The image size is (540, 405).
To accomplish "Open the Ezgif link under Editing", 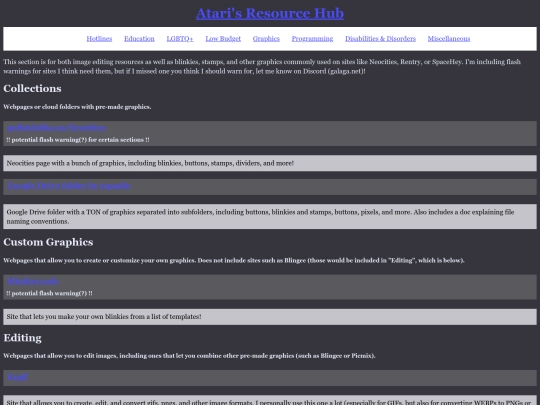I will click(x=18, y=376).
